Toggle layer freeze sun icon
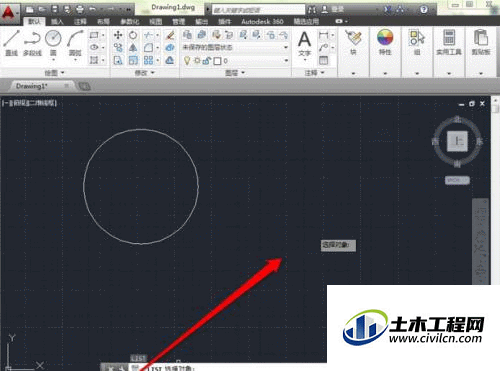500x371 pixels. (197, 61)
